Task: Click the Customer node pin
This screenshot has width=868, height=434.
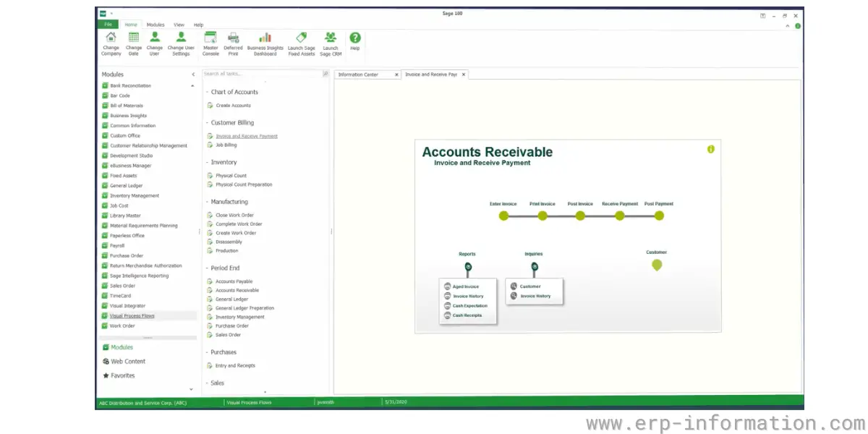Action: 657,265
